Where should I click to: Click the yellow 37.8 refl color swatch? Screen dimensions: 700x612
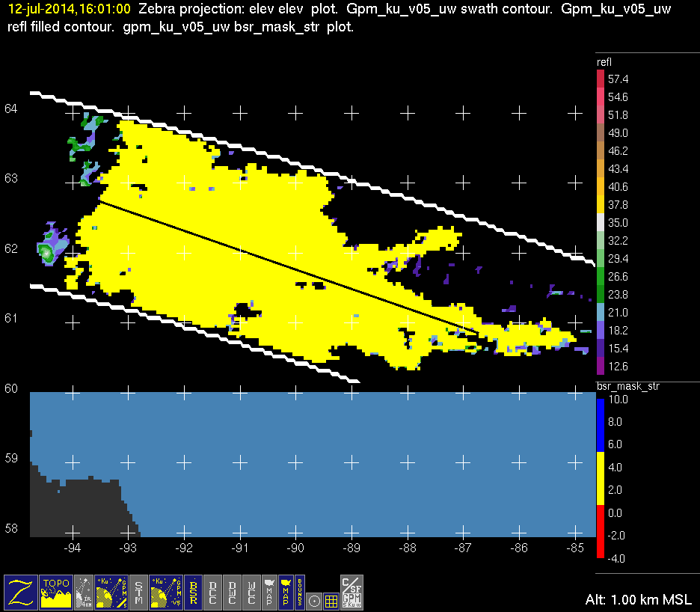click(x=601, y=204)
